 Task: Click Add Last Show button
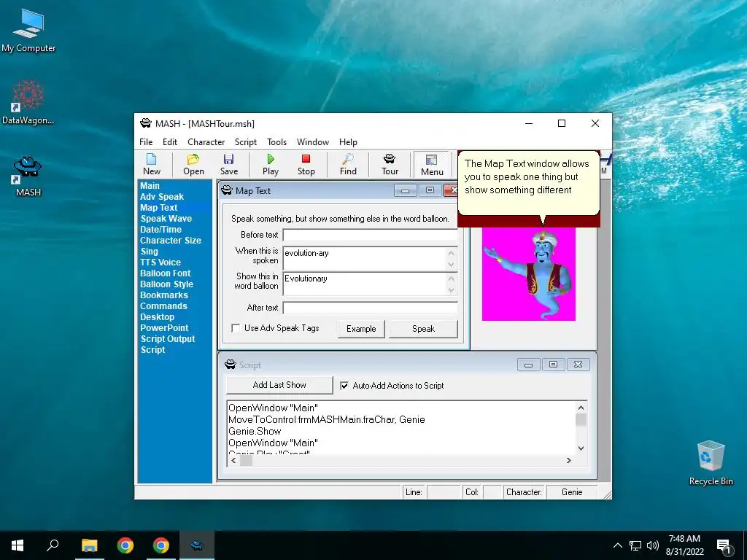pos(279,385)
